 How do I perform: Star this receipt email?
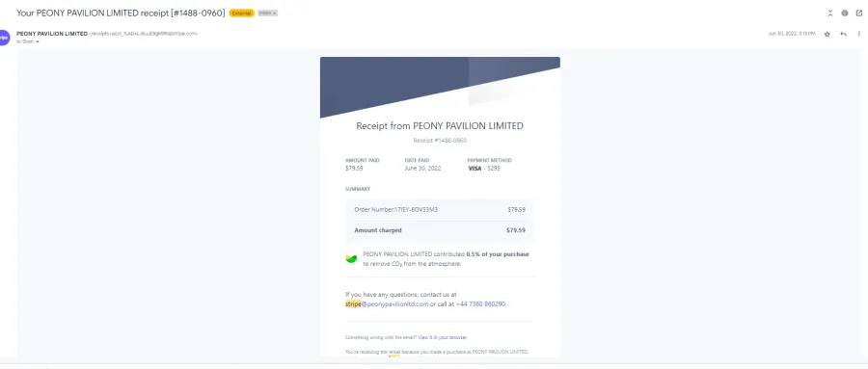tap(827, 34)
